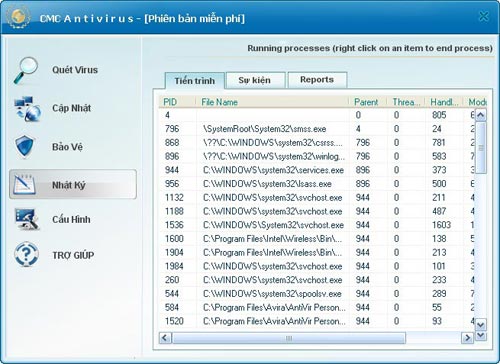This screenshot has height=364, width=500.
Task: Select the winlog... process with PID 896
Action: click(317, 156)
